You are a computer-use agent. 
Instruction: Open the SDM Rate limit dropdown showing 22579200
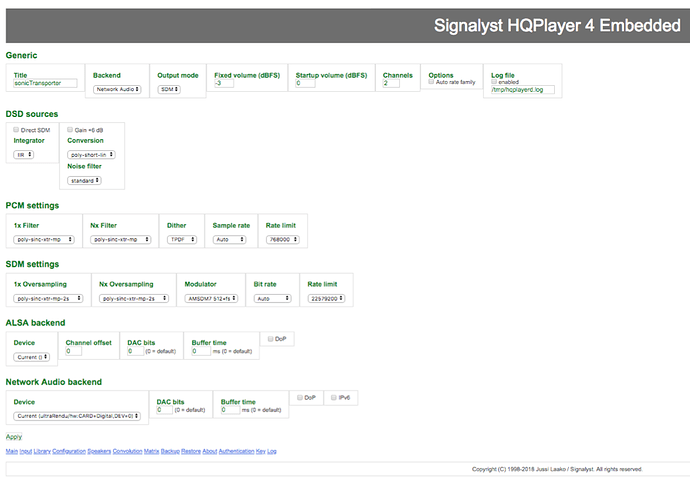tap(326, 298)
